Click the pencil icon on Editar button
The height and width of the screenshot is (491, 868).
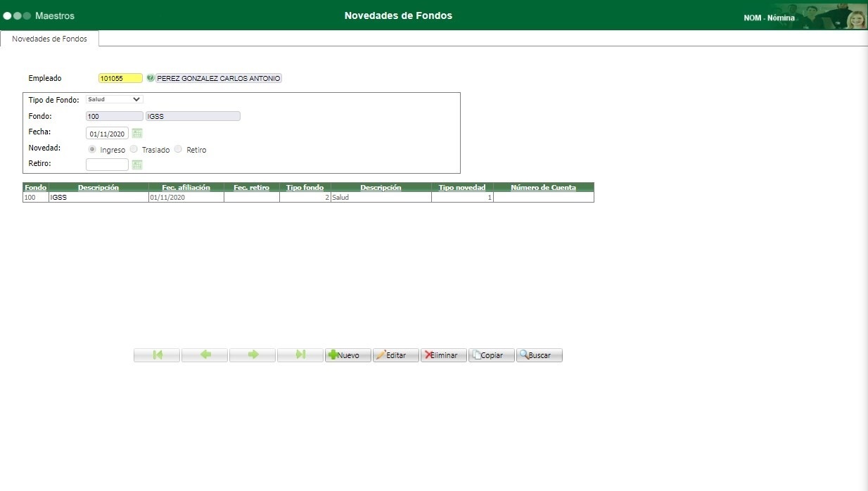click(383, 355)
